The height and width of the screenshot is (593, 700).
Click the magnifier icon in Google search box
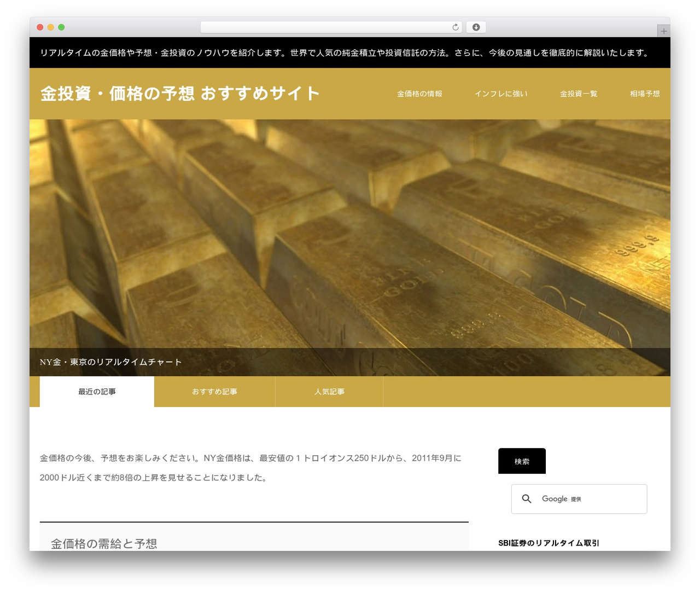(527, 499)
